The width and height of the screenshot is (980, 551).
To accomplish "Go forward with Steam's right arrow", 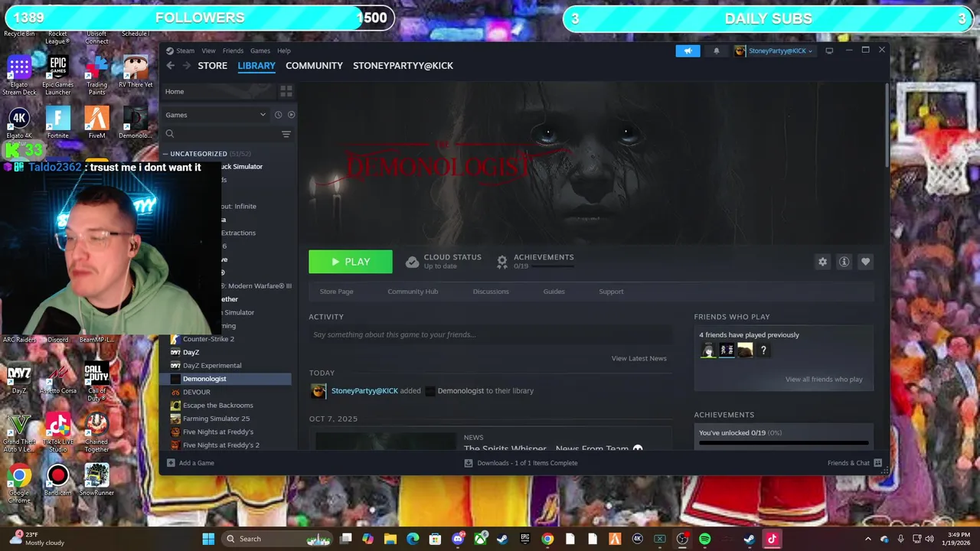I will click(186, 66).
